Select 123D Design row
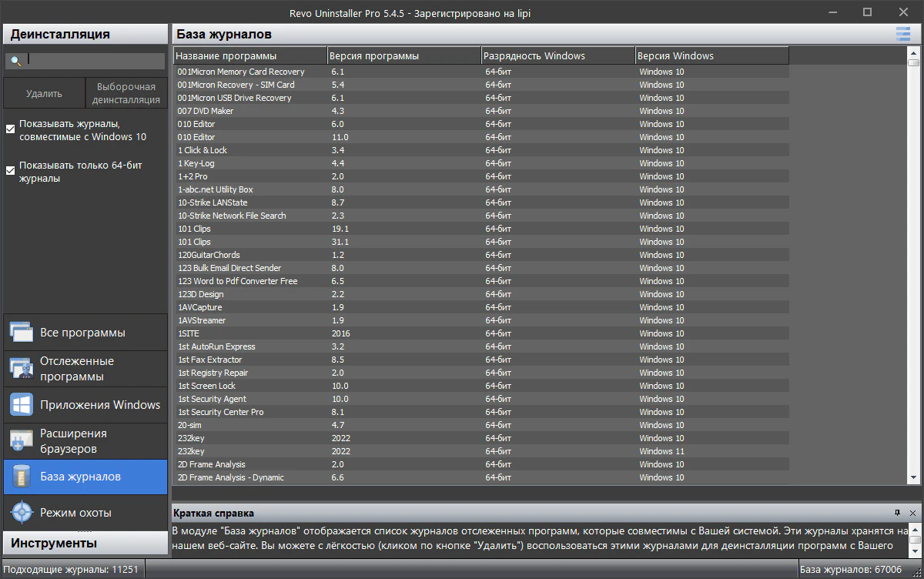The image size is (924, 579). tap(481, 294)
